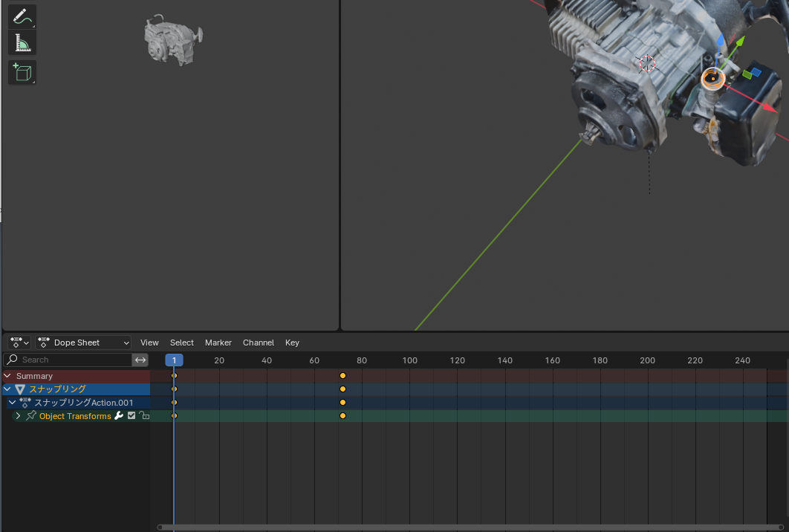
Task: Collapse the スナップリング object channel
Action: pos(7,389)
